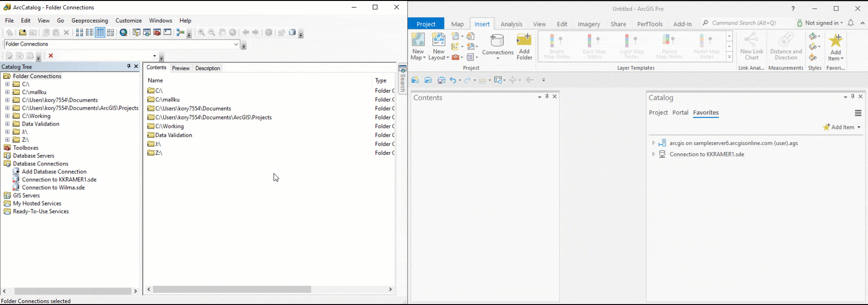Viewport: 868px width, 305px height.
Task: Click Open Project folder icon in quick access toolbar
Action: point(428,80)
